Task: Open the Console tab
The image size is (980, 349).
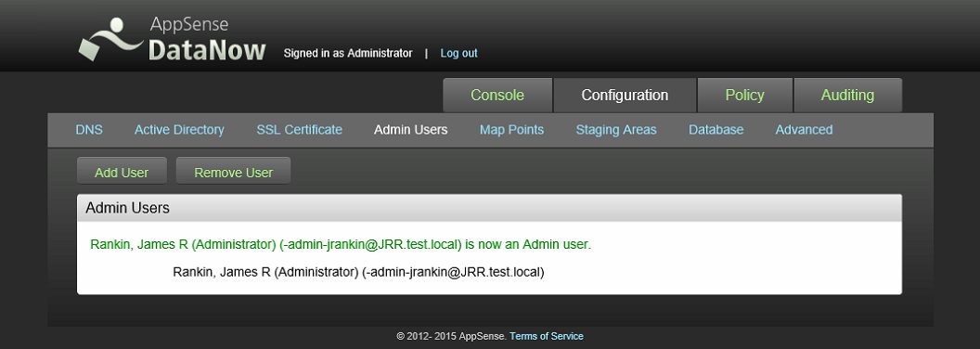Action: (497, 95)
